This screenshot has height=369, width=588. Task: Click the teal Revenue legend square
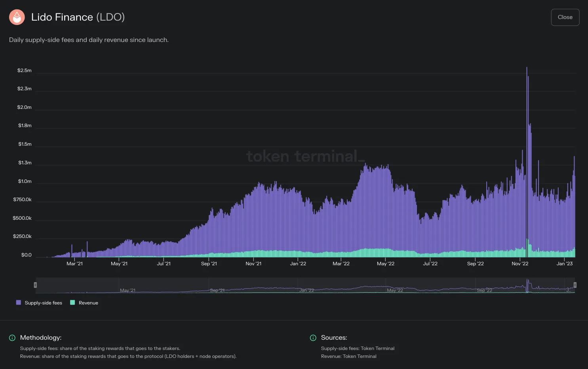click(x=72, y=302)
